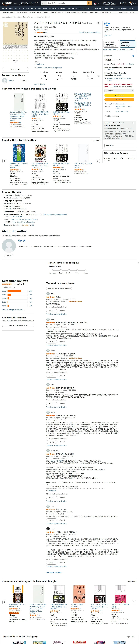Screen dimensions: 139x644
Task: Open Other sellers New & Used arrow
Action: [x=134, y=159]
